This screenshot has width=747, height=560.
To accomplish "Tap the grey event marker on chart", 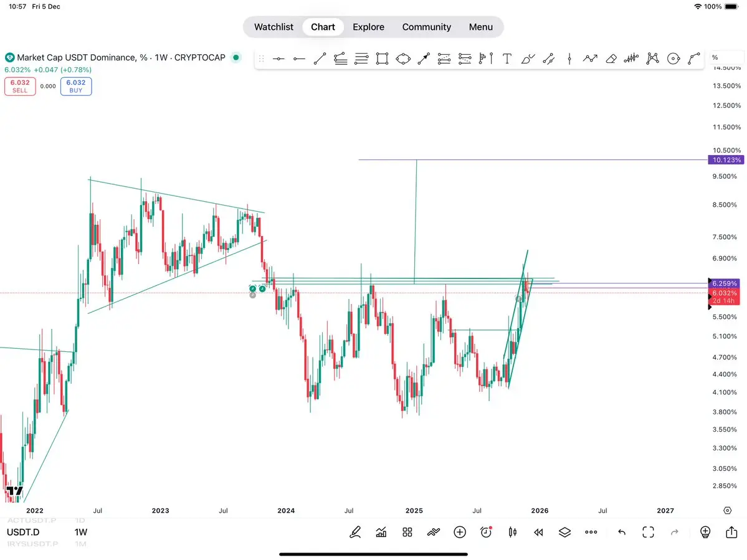I will point(252,295).
